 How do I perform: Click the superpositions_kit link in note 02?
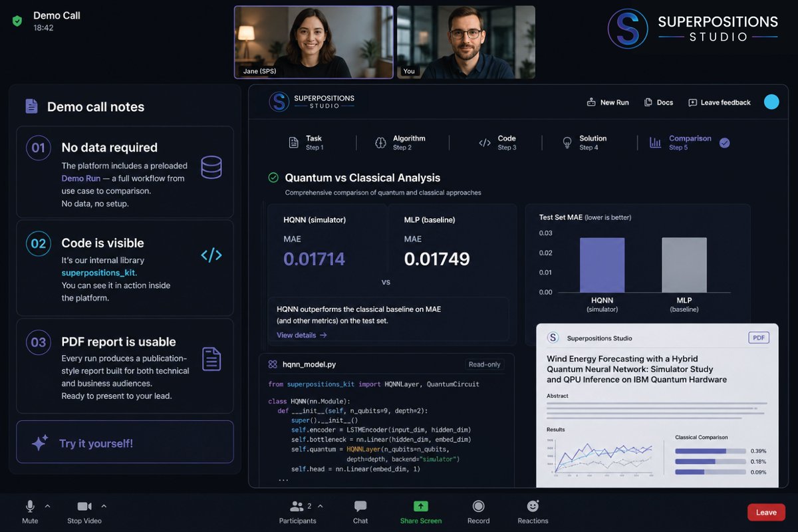(99, 273)
